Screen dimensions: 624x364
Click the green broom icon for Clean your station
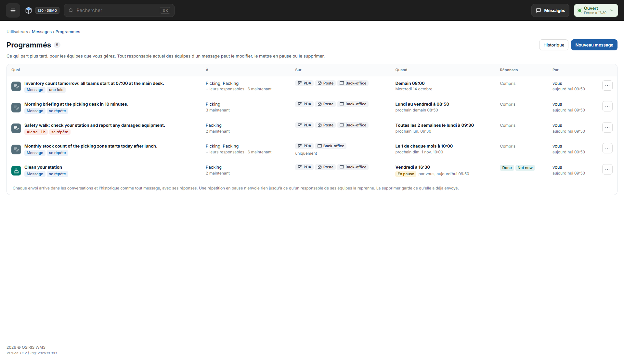pos(16,171)
